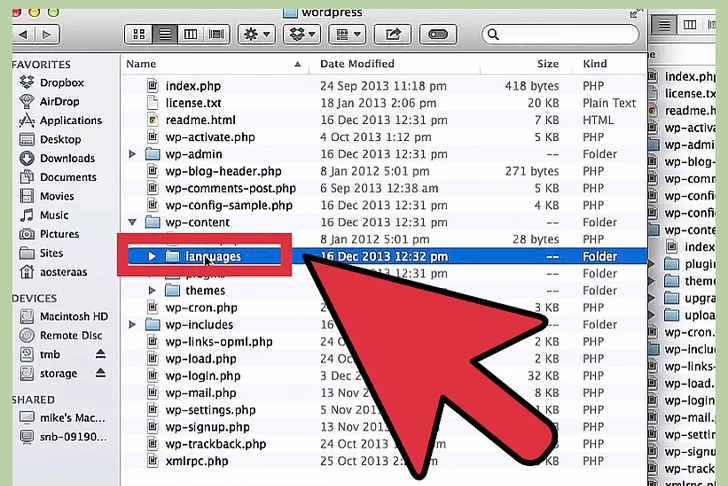Switch to icon view in toolbar

139,34
